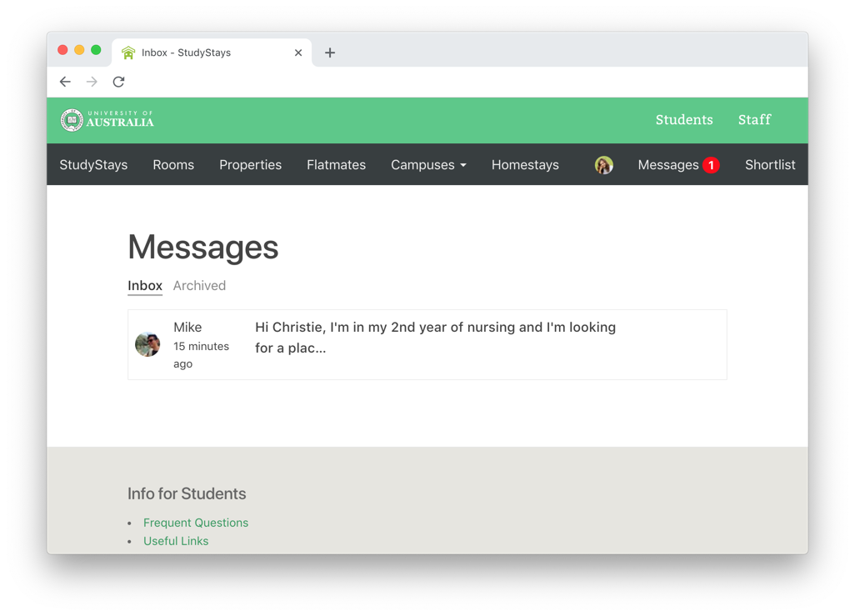Click the sender name Mike
This screenshot has width=855, height=616.
[x=187, y=328]
